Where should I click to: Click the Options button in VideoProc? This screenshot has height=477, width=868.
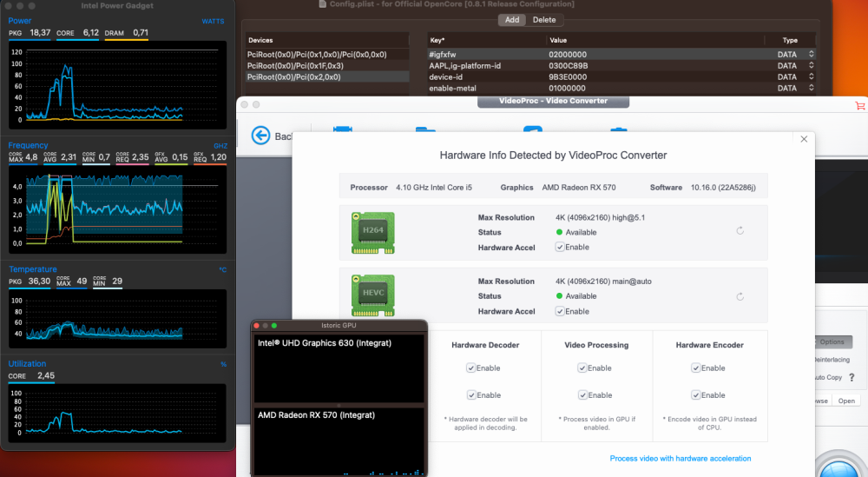point(832,341)
